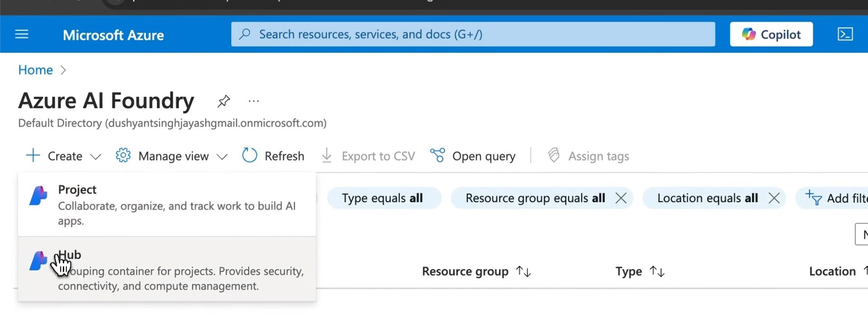Image resolution: width=868 pixels, height=316 pixels.
Task: Click the Copilot colorful logo icon
Action: [x=749, y=34]
